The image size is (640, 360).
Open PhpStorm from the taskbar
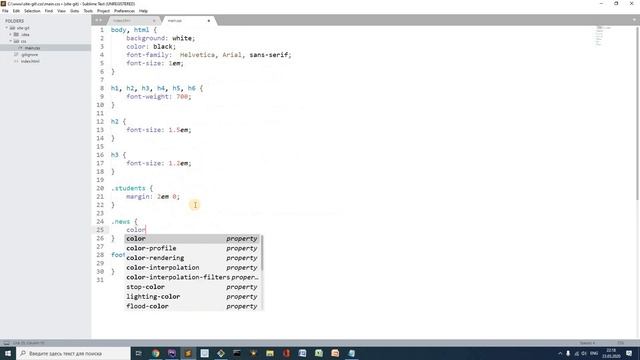(172, 353)
